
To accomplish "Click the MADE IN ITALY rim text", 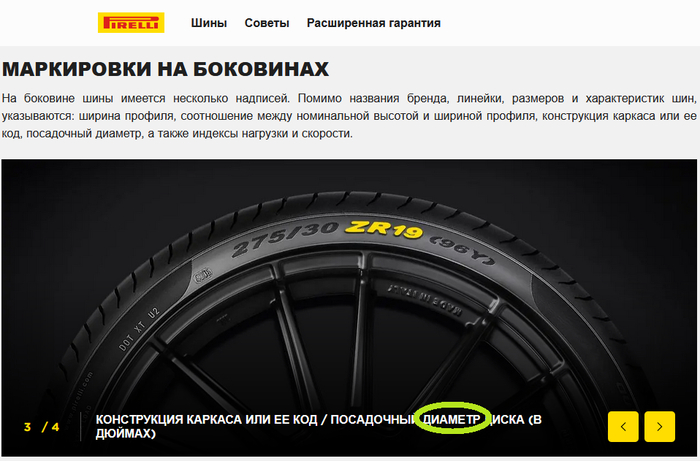I will pos(425,301).
